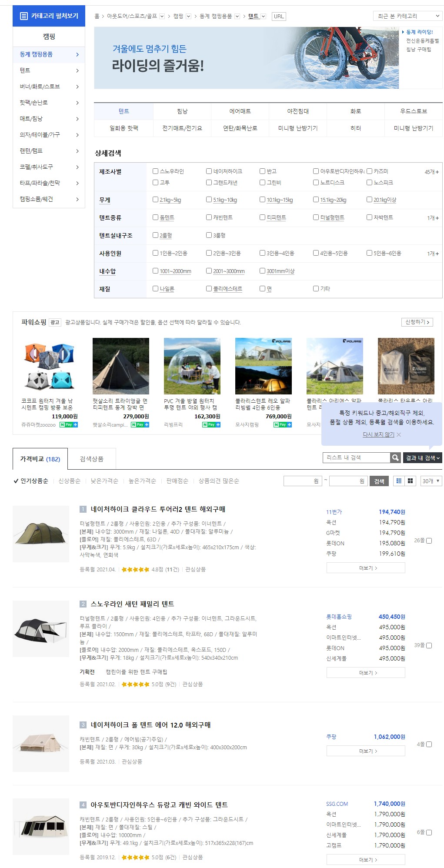
Task: Click 신청하기 in 파워쇼핑 section
Action: coord(417,322)
